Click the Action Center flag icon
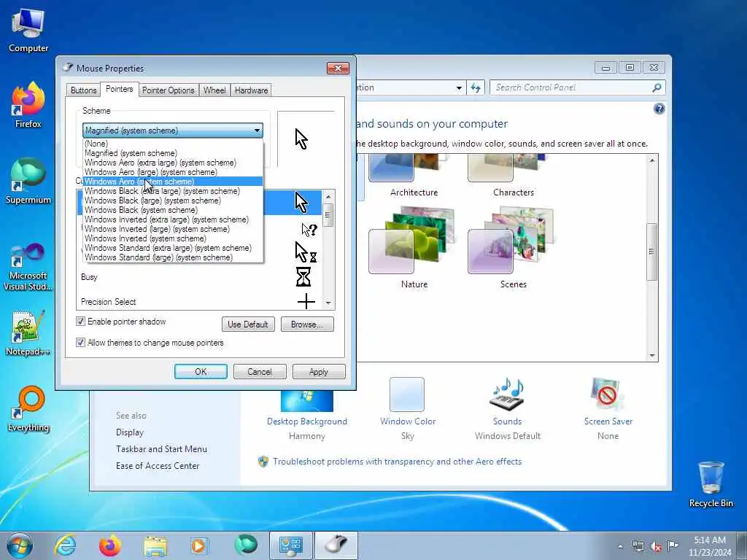The image size is (747, 560). [673, 545]
